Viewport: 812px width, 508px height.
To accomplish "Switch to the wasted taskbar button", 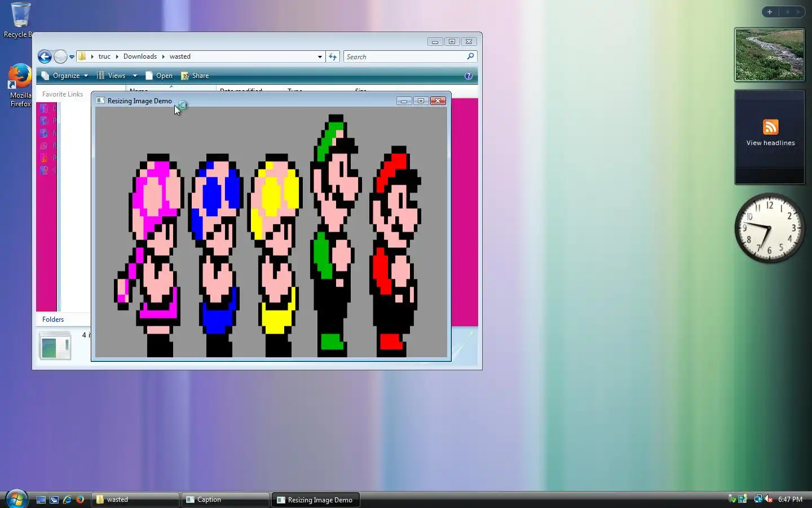I will 135,500.
